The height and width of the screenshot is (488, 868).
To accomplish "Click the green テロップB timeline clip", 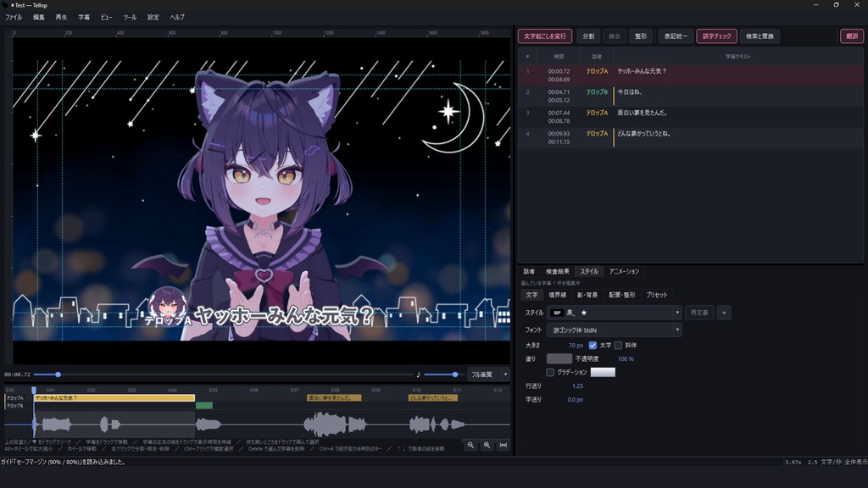I will point(204,406).
